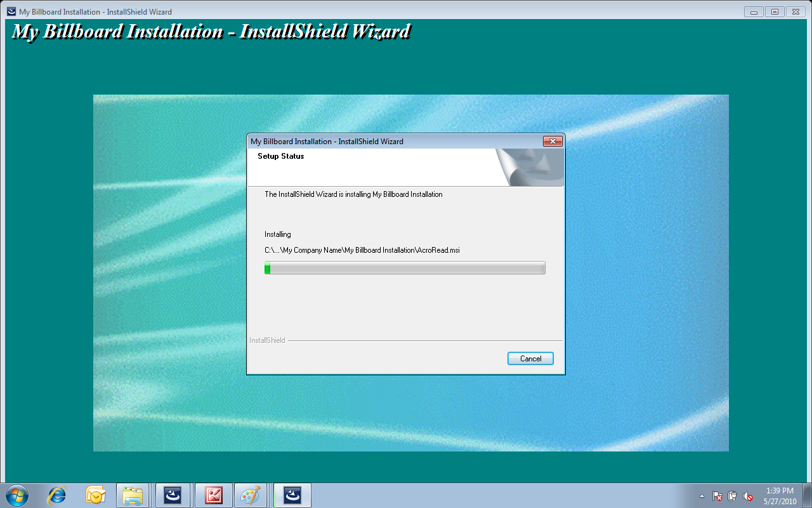Open the clock showing 1:39 PM
The height and width of the screenshot is (508, 812).
[x=780, y=495]
